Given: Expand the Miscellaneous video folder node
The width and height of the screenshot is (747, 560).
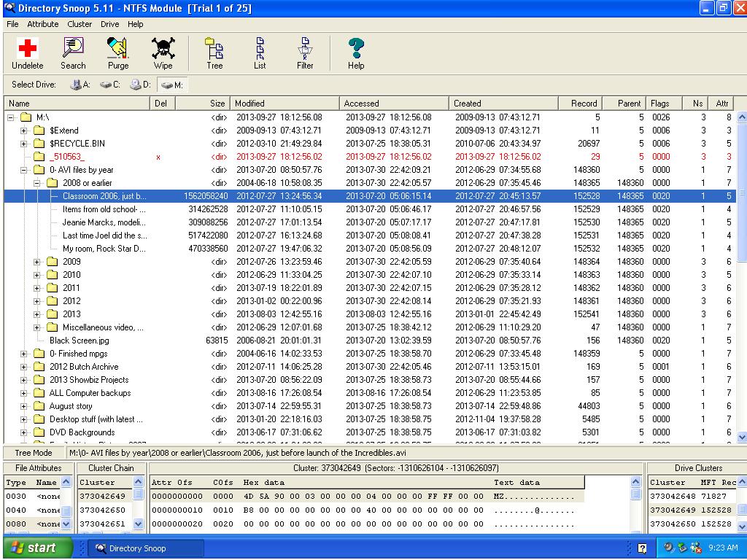Looking at the screenshot, I should (x=36, y=327).
